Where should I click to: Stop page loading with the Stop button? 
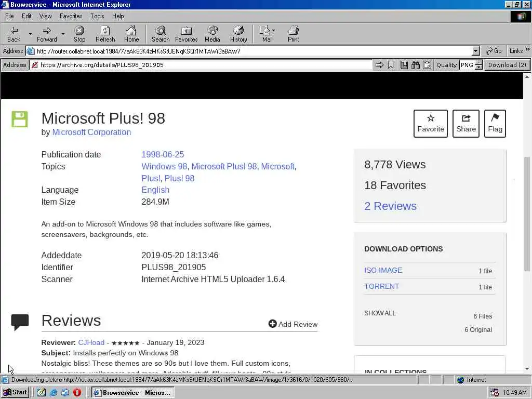tap(79, 34)
